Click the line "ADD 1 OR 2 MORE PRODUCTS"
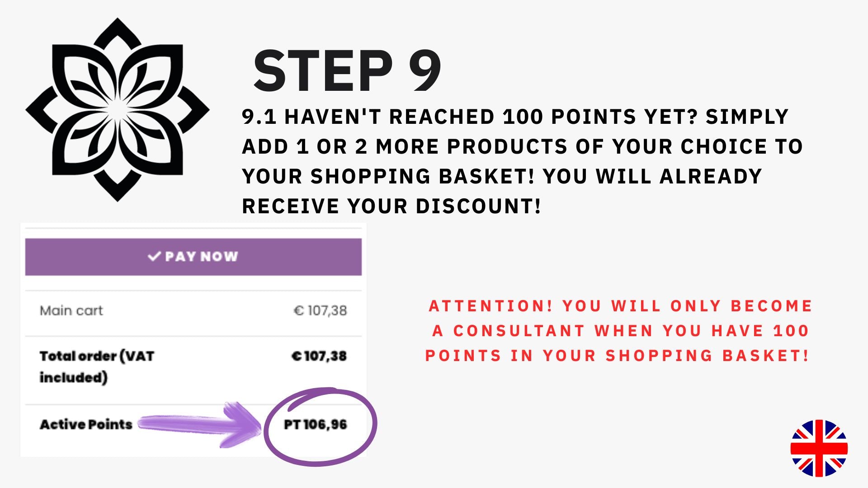The height and width of the screenshot is (488, 868). coord(522,146)
